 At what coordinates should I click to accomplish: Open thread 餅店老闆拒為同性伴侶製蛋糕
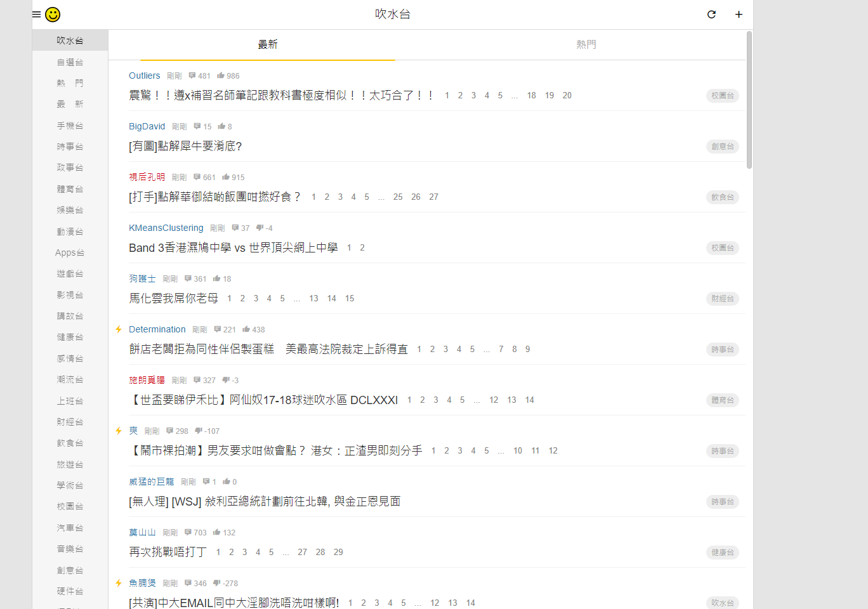coord(268,349)
